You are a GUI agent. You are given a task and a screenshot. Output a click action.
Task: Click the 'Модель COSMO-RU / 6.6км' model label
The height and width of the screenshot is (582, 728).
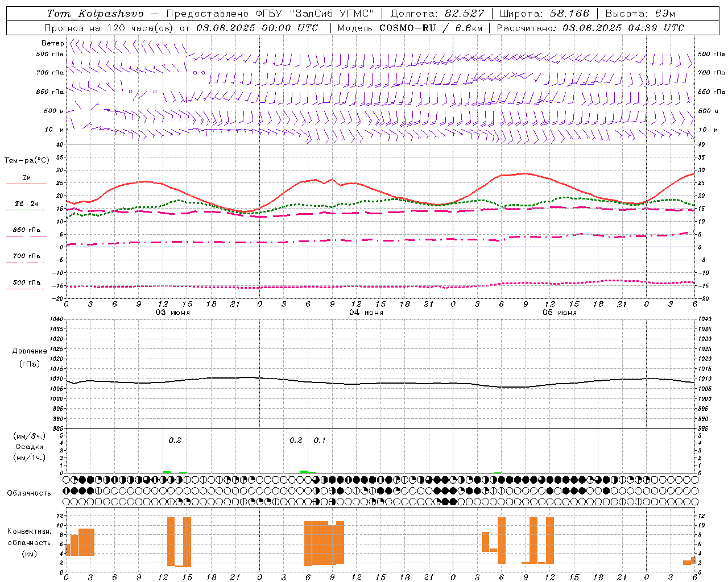coord(410,28)
